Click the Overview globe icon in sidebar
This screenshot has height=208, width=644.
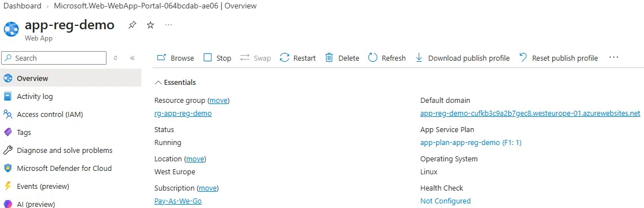tap(8, 78)
